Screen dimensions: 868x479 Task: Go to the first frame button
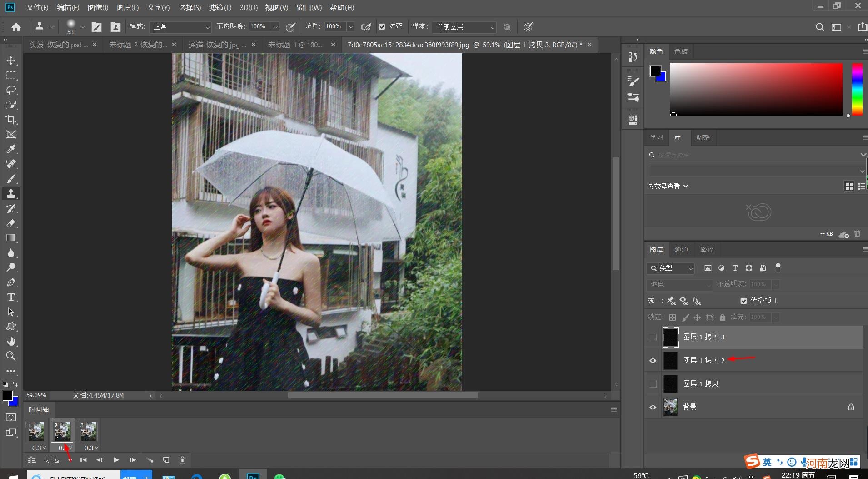tap(83, 460)
